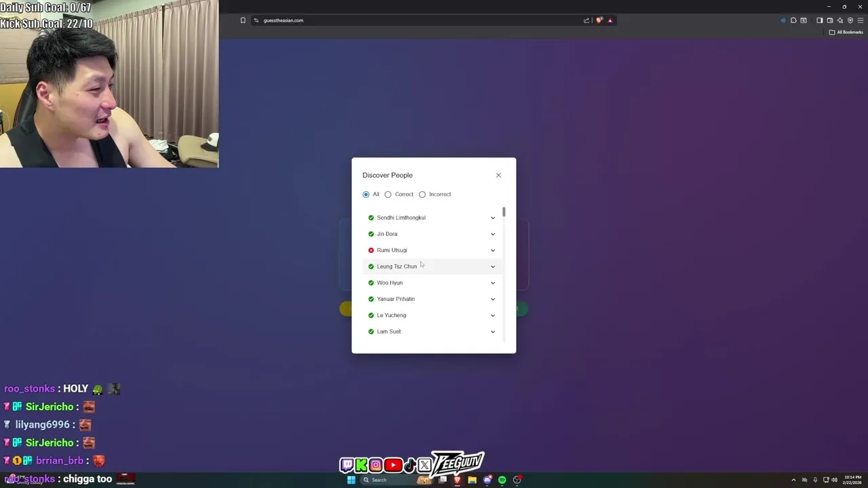
Task: Click the volume speaker icon in tray
Action: (834, 480)
